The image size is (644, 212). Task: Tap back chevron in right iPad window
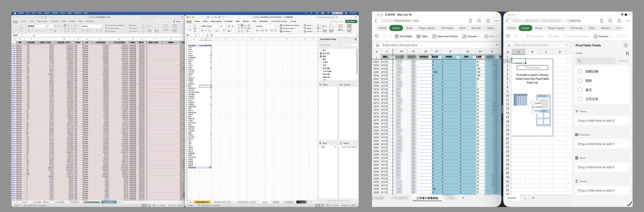[x=507, y=21]
